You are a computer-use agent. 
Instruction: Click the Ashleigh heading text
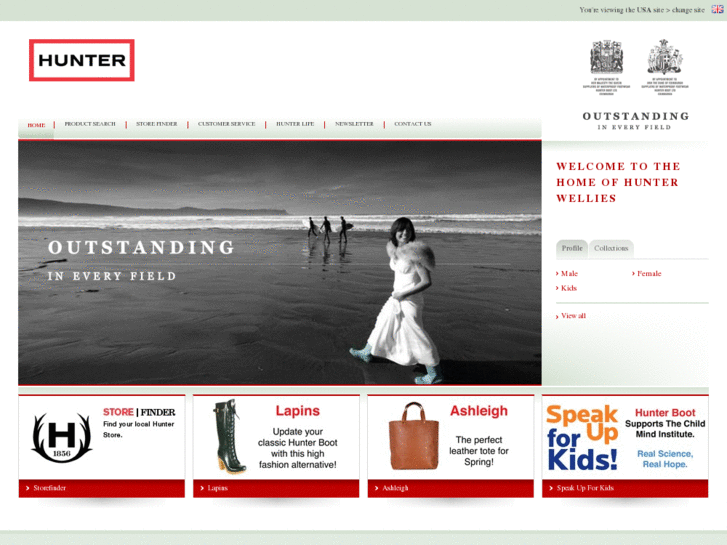pyautogui.click(x=479, y=411)
